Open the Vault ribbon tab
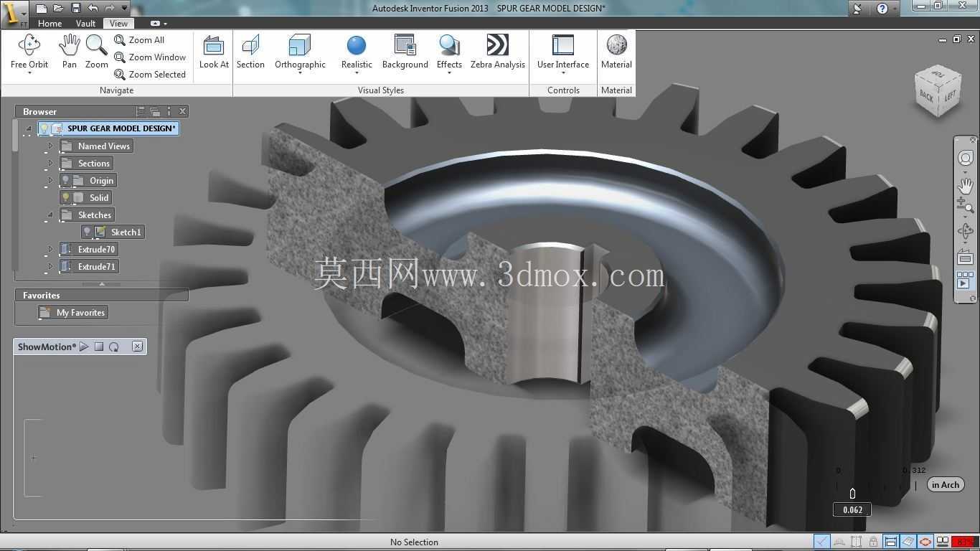980x551 pixels. point(85,23)
